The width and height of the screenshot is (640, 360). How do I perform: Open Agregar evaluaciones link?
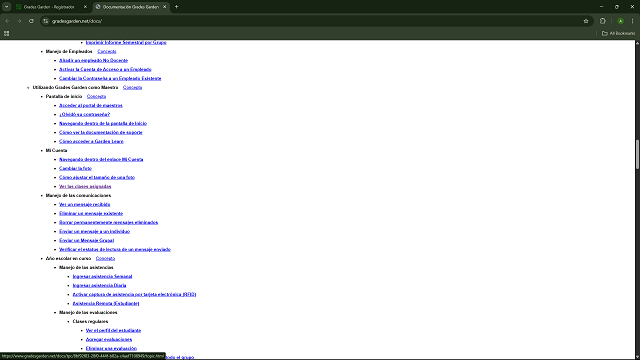(x=109, y=339)
